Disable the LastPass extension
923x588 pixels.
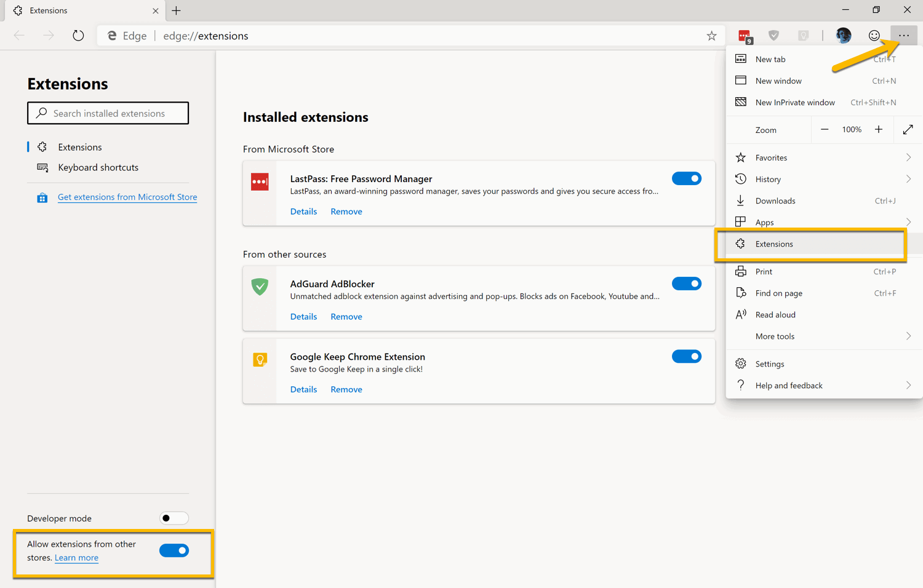[x=687, y=178]
